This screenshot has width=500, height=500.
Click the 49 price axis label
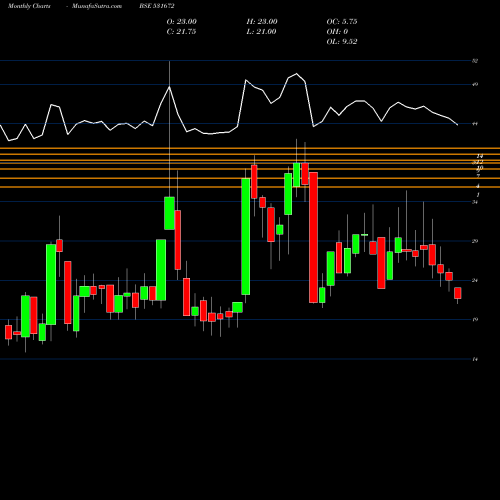[475, 84]
